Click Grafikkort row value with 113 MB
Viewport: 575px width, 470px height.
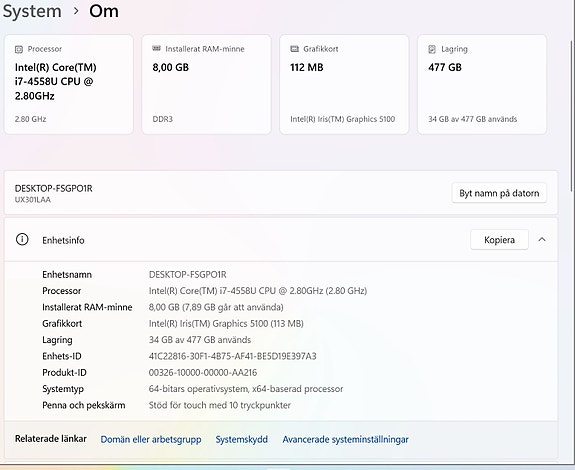pyautogui.click(x=226, y=323)
